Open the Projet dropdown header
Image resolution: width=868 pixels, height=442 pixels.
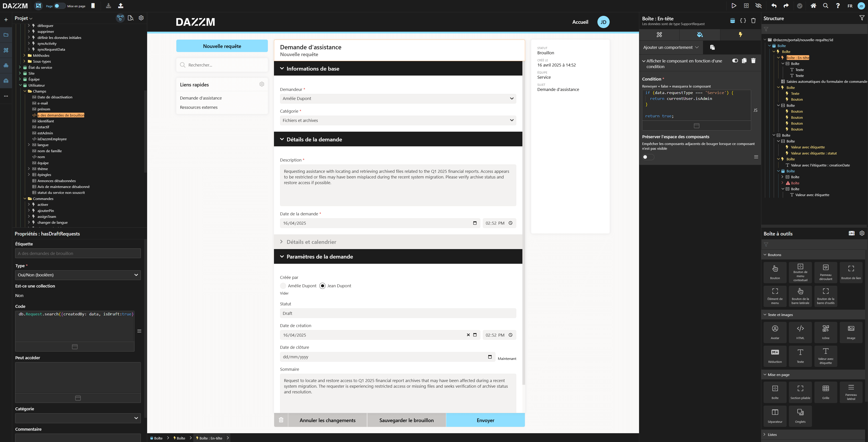pos(24,18)
